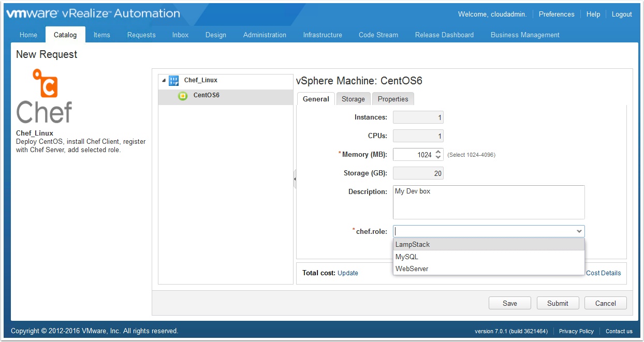Open the Administration tab

pos(265,35)
